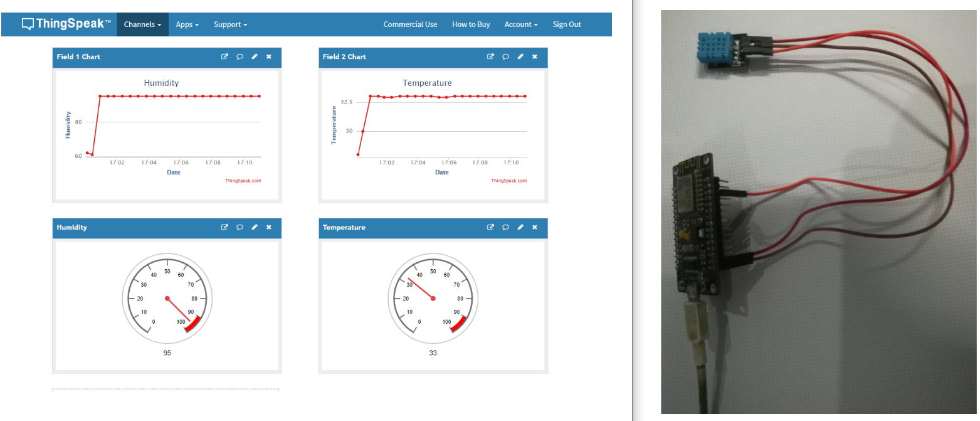Click Sign Out

567,24
